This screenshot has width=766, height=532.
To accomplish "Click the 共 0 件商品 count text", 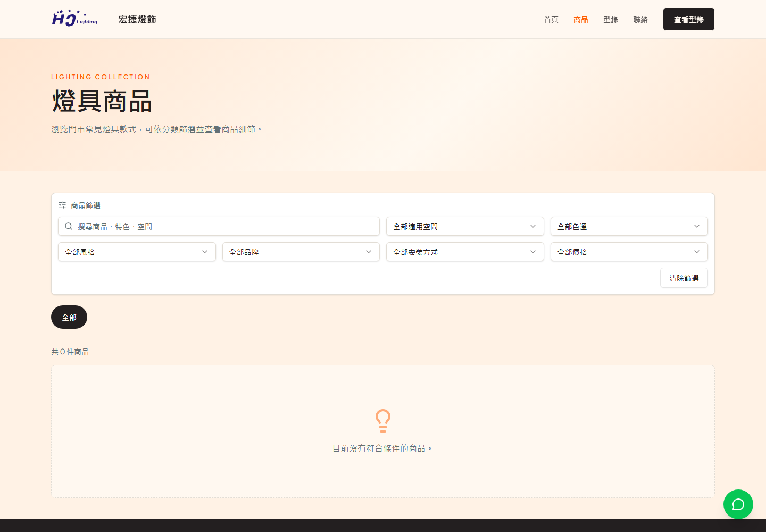I will coord(70,352).
